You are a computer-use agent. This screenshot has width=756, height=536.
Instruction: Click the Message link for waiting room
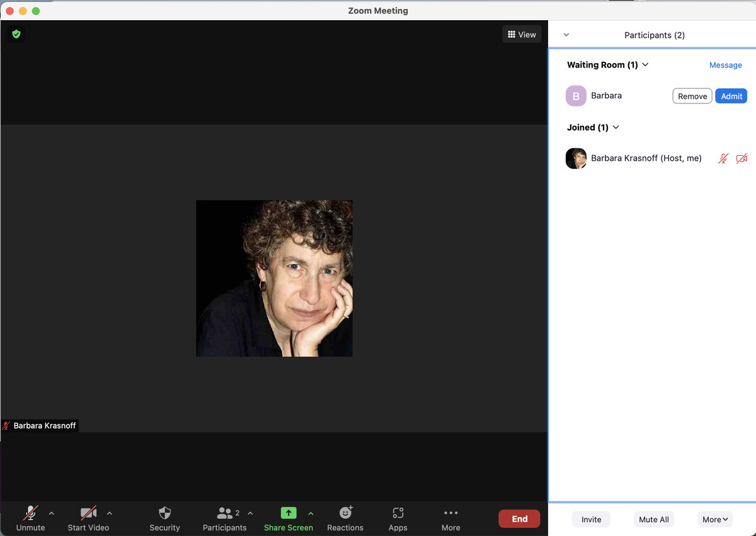(x=725, y=65)
